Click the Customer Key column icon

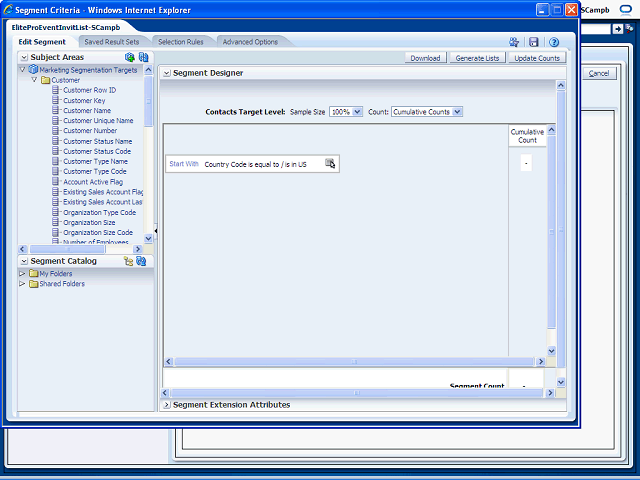(x=56, y=100)
